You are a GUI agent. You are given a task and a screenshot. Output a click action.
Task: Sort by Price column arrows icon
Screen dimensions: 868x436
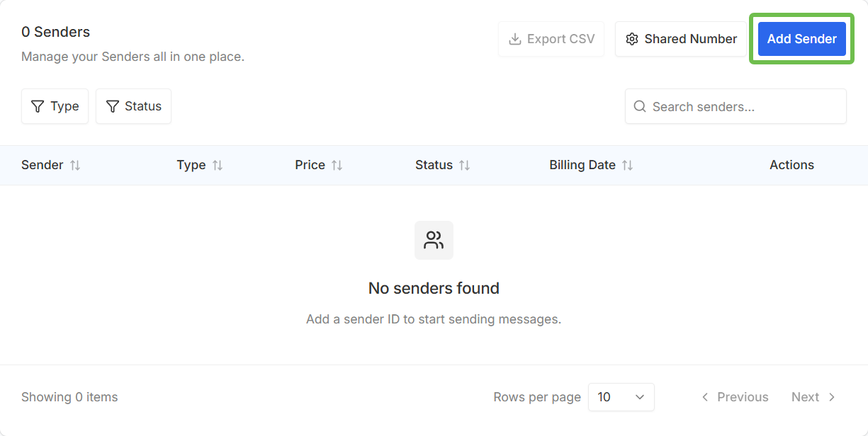[x=337, y=165]
